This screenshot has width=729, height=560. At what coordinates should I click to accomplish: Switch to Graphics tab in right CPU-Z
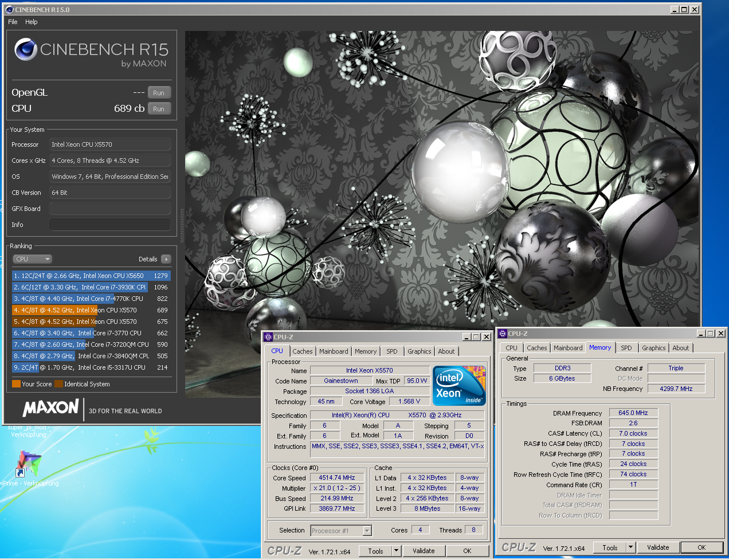654,348
